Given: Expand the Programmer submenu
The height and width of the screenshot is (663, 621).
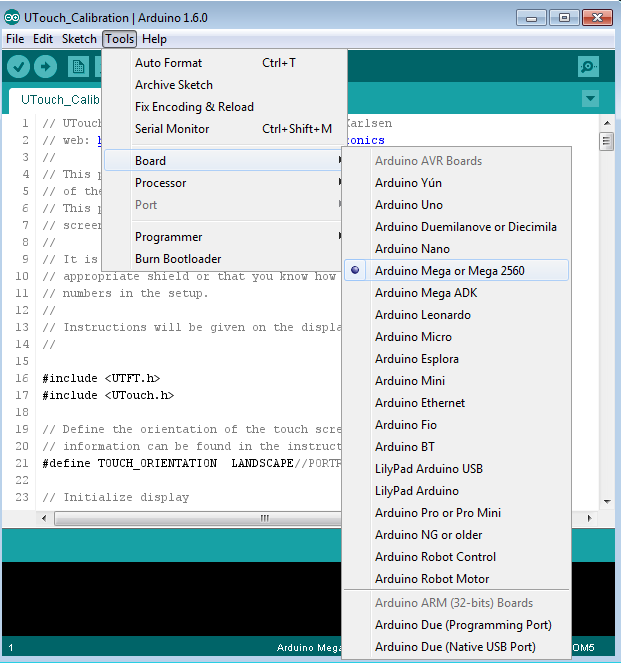Looking at the screenshot, I should [223, 237].
